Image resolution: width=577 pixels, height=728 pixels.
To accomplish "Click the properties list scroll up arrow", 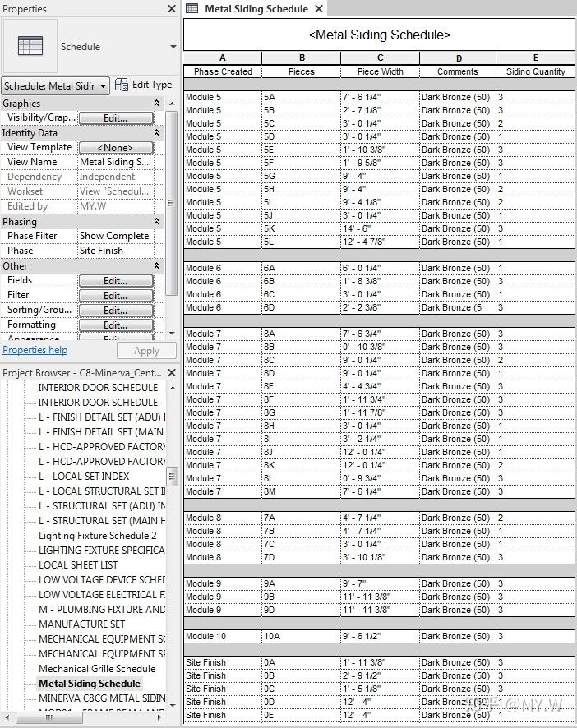I will [172, 103].
